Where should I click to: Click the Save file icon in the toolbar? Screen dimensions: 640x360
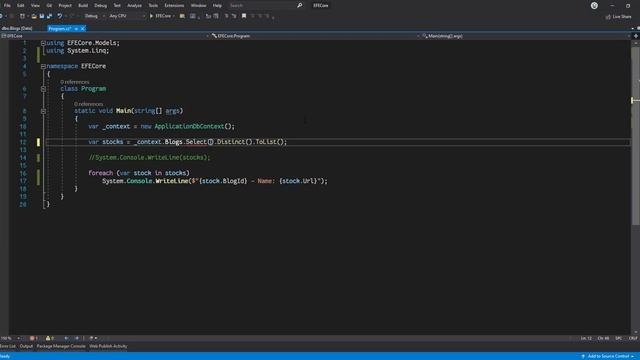pos(42,16)
